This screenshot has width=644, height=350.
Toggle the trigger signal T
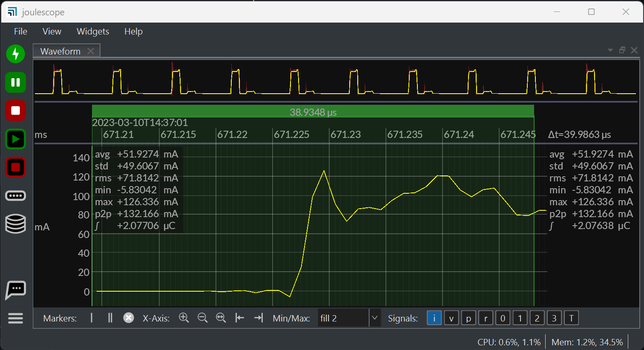(571, 318)
